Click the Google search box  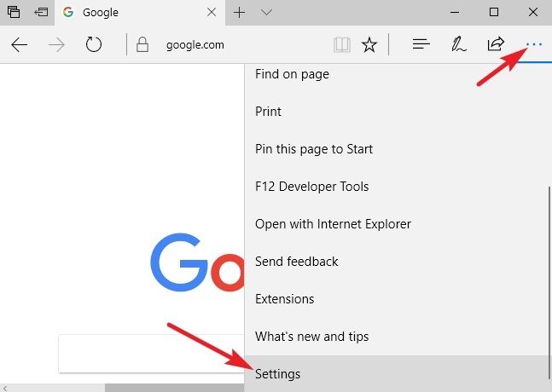coord(150,354)
